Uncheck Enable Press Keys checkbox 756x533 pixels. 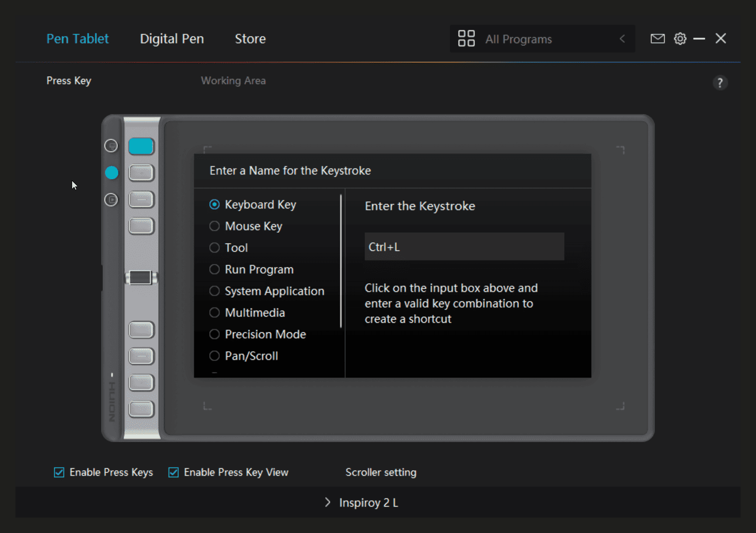(x=59, y=472)
